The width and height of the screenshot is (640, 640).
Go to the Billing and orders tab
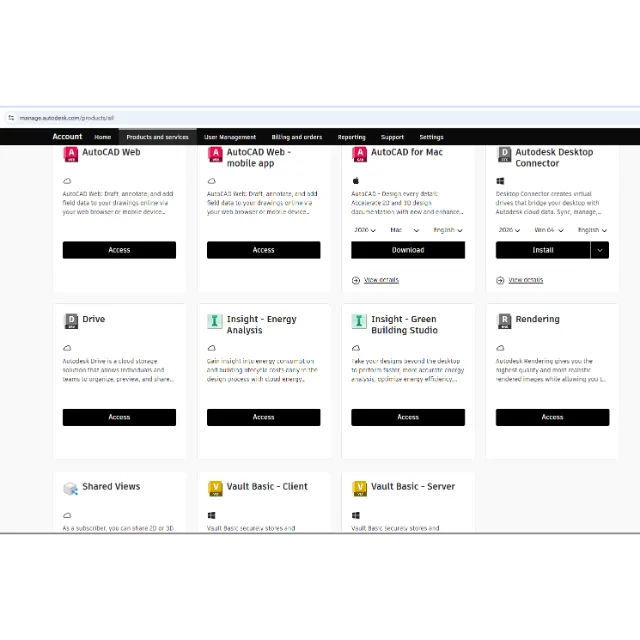tap(297, 137)
